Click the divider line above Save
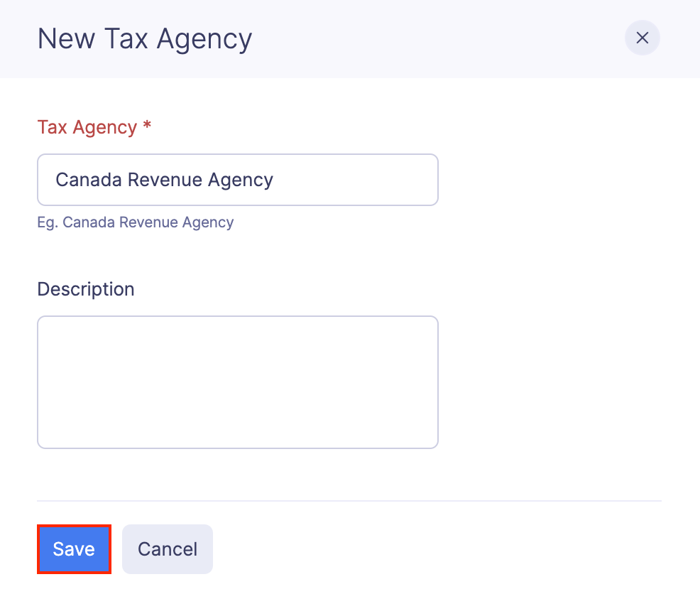 (x=350, y=498)
